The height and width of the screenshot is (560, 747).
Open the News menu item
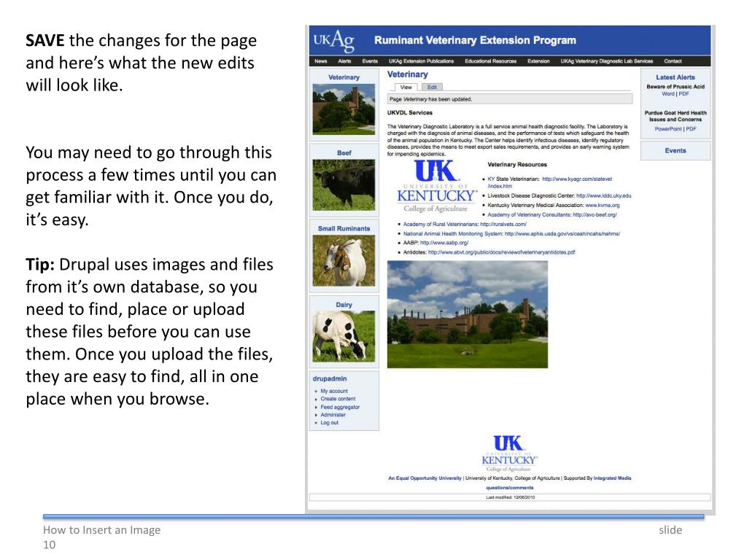(x=321, y=61)
